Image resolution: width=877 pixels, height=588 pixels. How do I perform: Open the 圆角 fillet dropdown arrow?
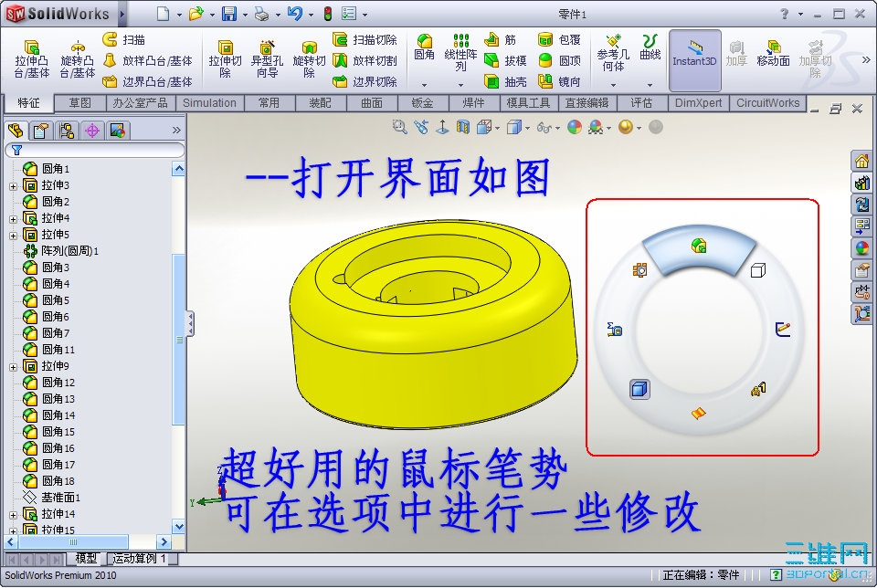coord(425,85)
